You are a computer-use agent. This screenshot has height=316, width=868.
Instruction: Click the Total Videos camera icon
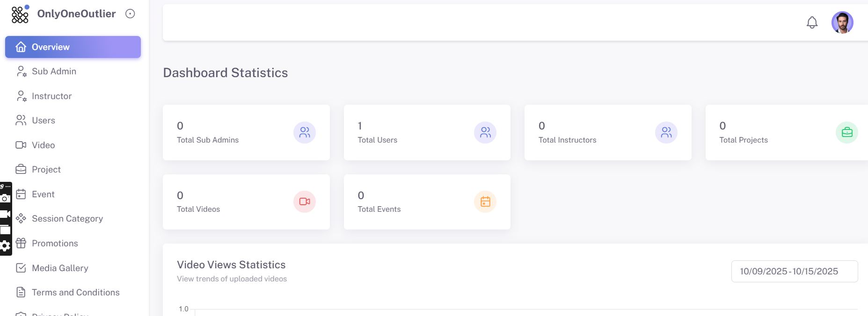[305, 201]
